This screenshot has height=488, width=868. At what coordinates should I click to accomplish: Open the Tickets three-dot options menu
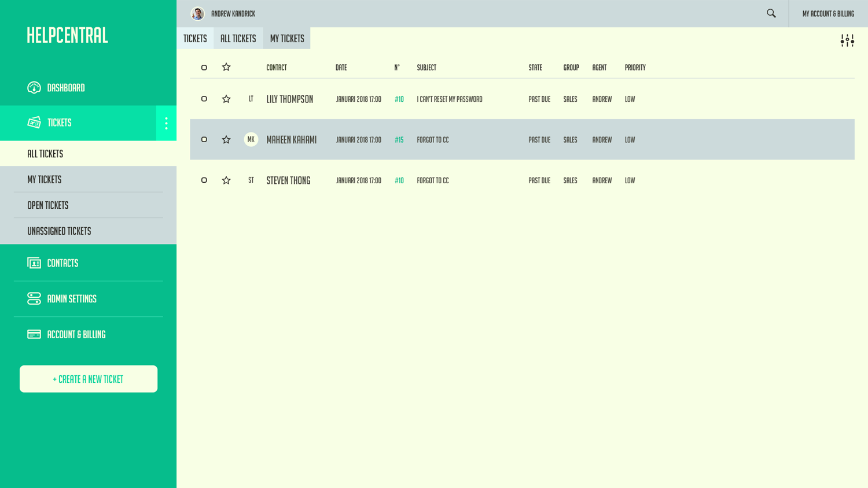click(166, 123)
